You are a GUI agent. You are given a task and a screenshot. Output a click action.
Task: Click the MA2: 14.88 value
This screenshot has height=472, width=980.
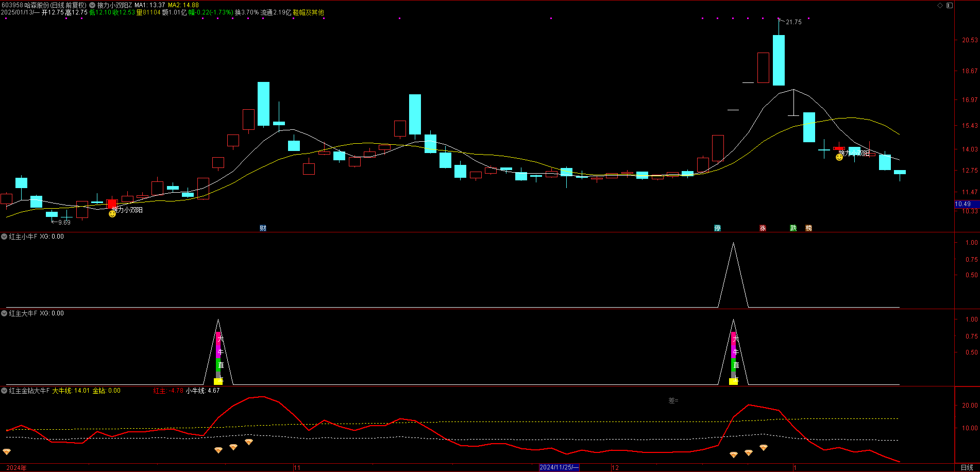pyautogui.click(x=183, y=5)
